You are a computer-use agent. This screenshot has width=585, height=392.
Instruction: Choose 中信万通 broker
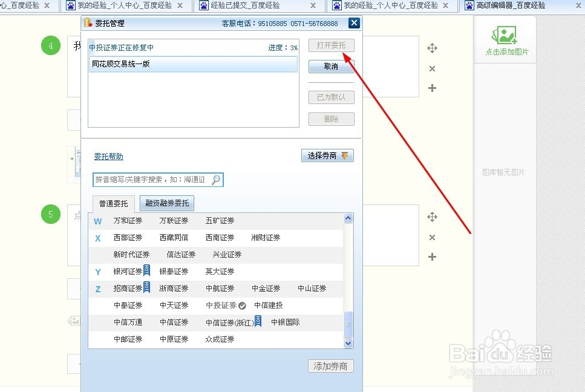pos(128,322)
